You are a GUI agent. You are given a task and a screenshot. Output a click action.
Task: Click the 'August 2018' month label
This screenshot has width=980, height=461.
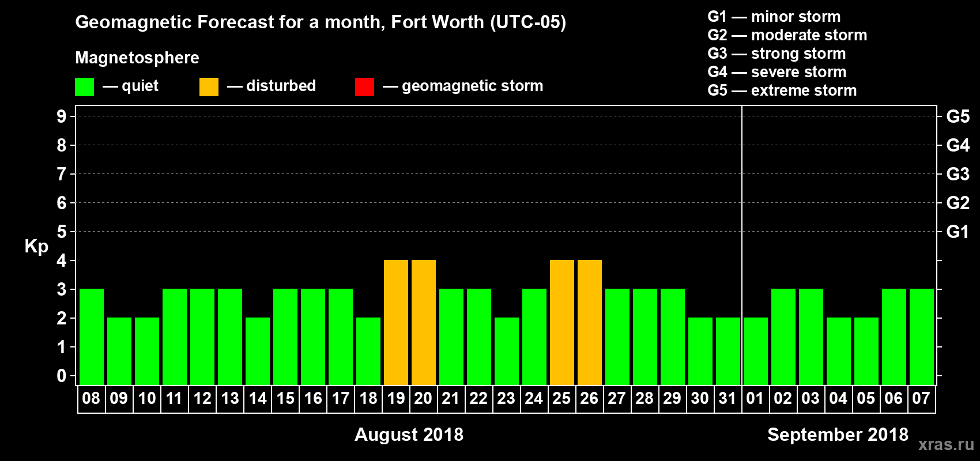pyautogui.click(x=409, y=434)
